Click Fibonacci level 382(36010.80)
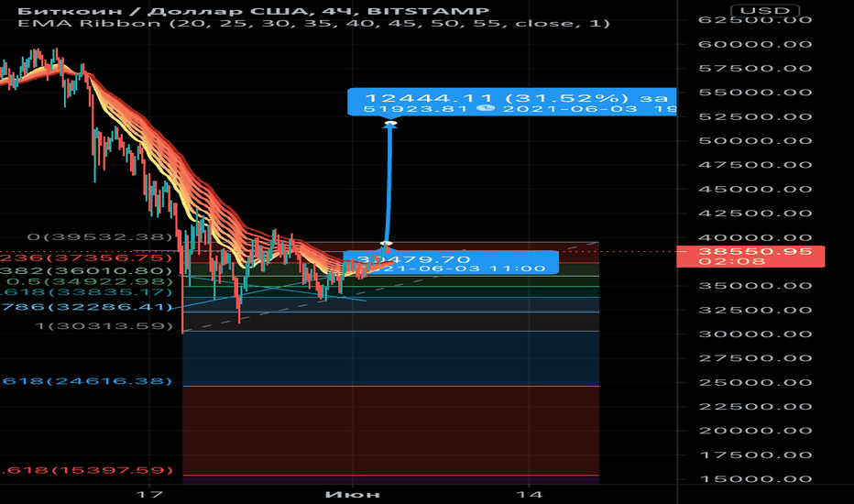The image size is (854, 504). 86,271
